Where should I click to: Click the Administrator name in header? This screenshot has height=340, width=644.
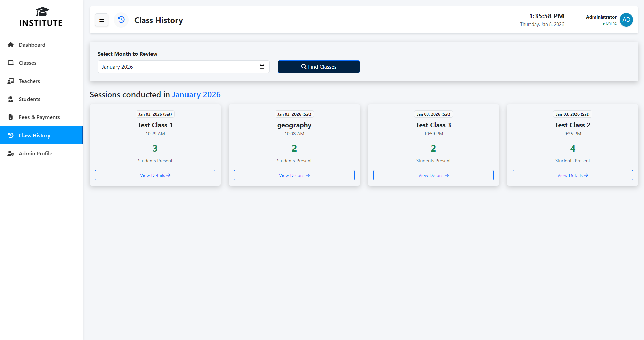pyautogui.click(x=601, y=17)
